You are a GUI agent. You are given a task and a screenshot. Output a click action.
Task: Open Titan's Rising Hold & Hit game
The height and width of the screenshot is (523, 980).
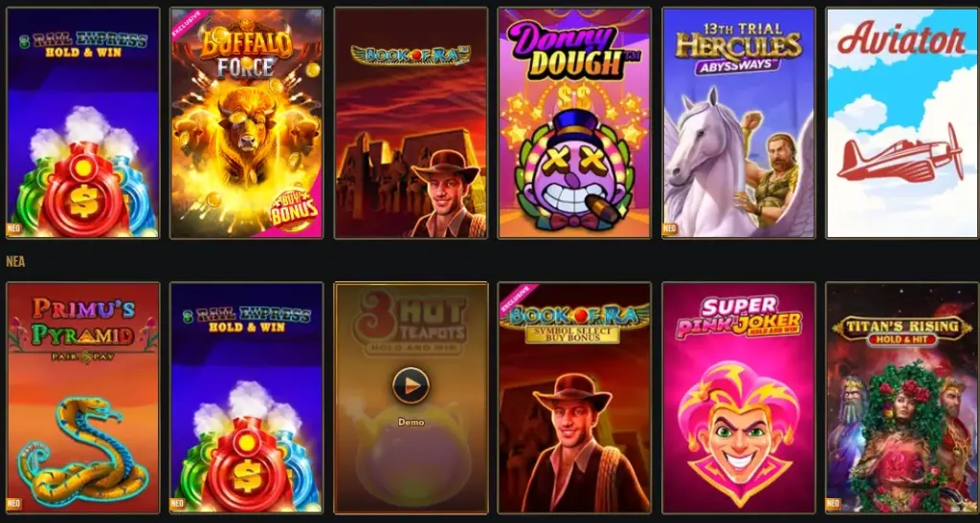(902, 398)
